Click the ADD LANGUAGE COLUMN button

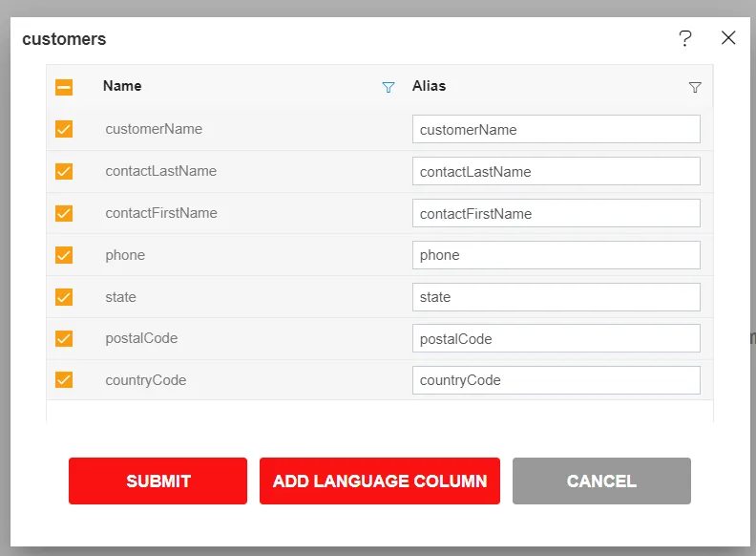(x=380, y=481)
